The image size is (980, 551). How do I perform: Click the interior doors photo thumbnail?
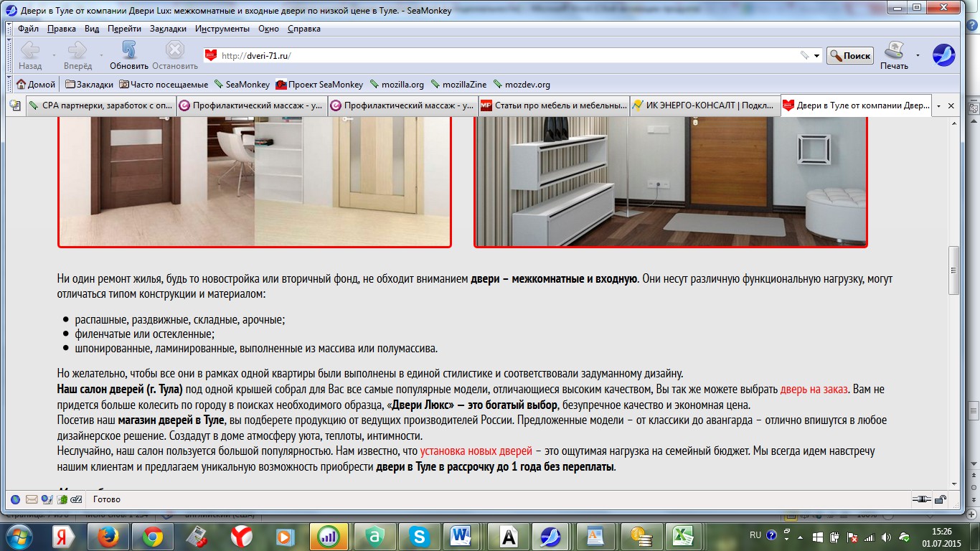pyautogui.click(x=255, y=182)
